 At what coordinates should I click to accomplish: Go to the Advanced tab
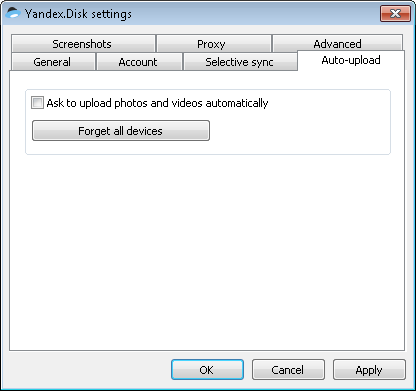click(x=337, y=43)
